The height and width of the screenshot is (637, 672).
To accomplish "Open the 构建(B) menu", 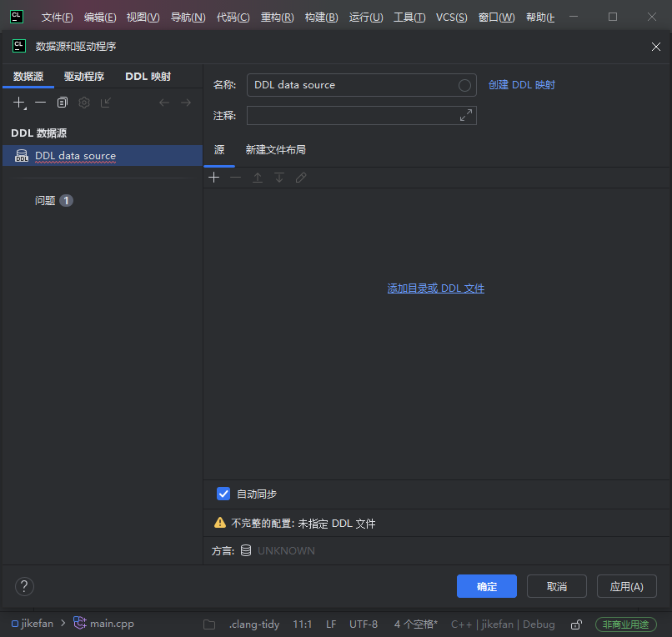I will pos(322,18).
